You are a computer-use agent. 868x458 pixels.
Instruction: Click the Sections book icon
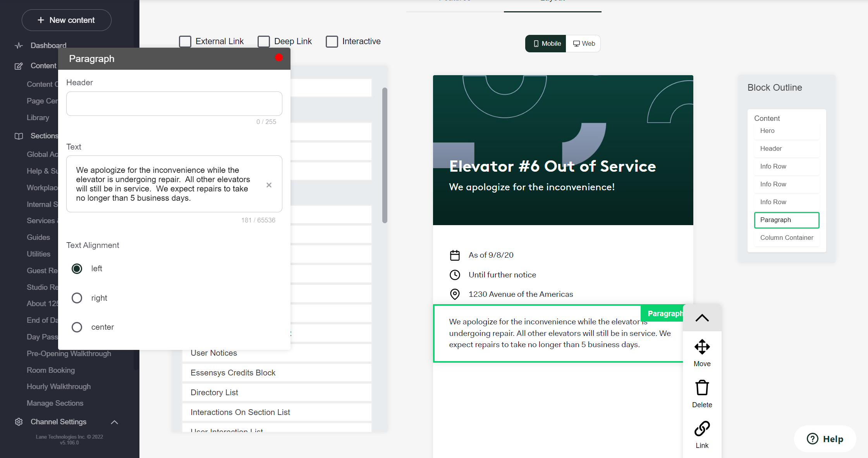(x=19, y=136)
